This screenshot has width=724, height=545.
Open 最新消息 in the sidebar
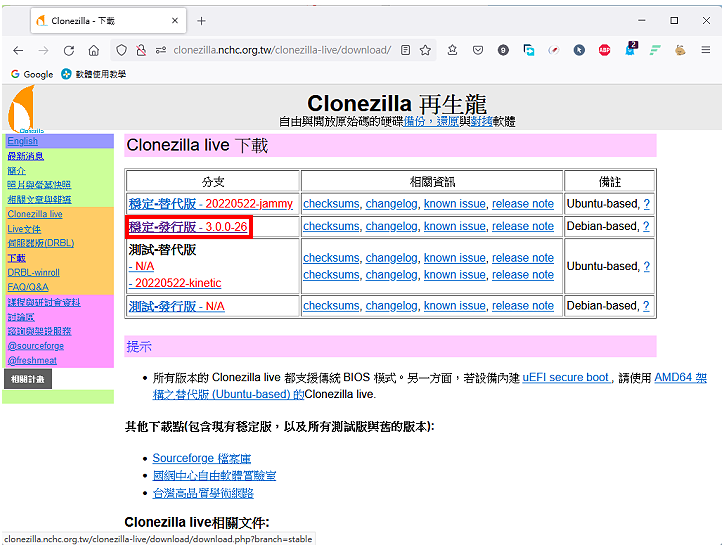pyautogui.click(x=26, y=156)
